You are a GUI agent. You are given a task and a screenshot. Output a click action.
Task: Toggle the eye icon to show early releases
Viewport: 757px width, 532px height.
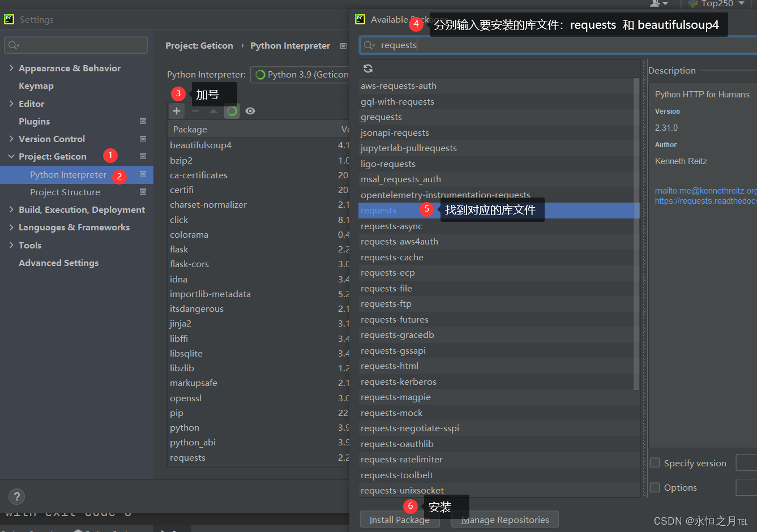click(250, 111)
